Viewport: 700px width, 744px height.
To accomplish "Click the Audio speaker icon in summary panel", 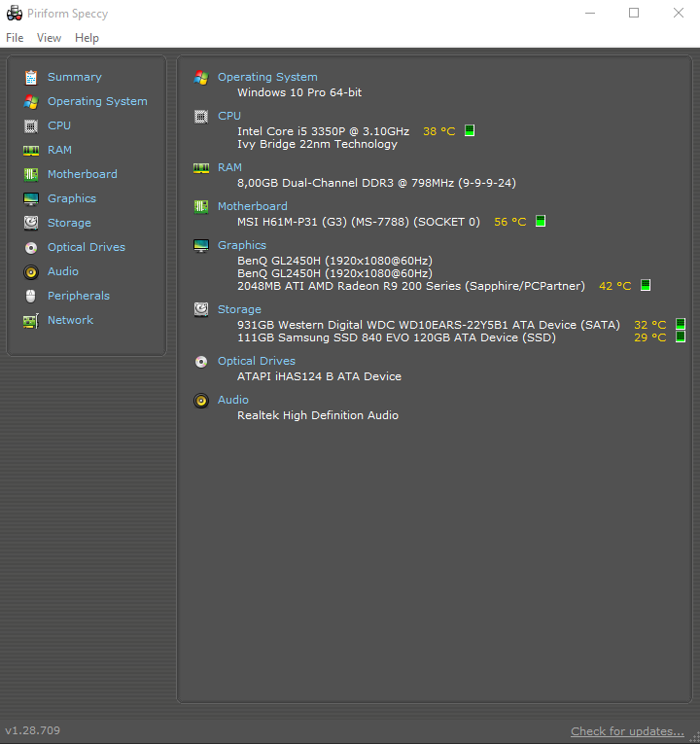I will (201, 401).
